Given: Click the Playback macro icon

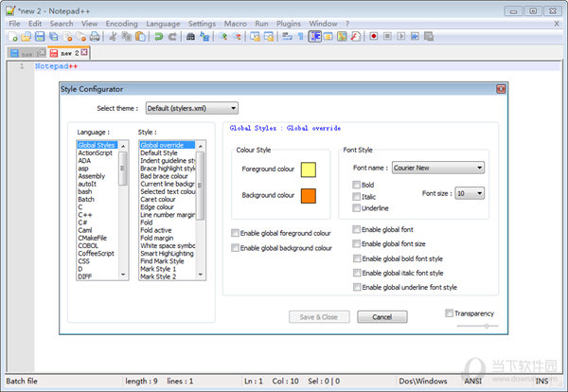Looking at the screenshot, I should (x=401, y=37).
